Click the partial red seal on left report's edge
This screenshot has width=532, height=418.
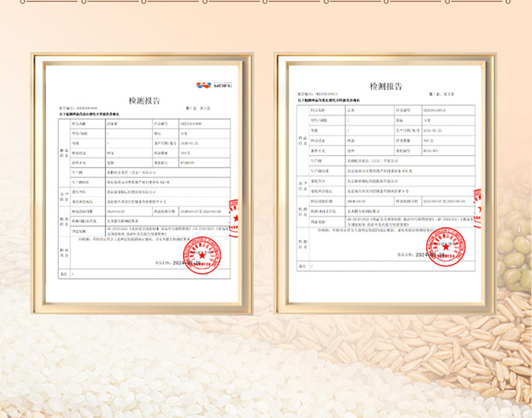point(233,214)
